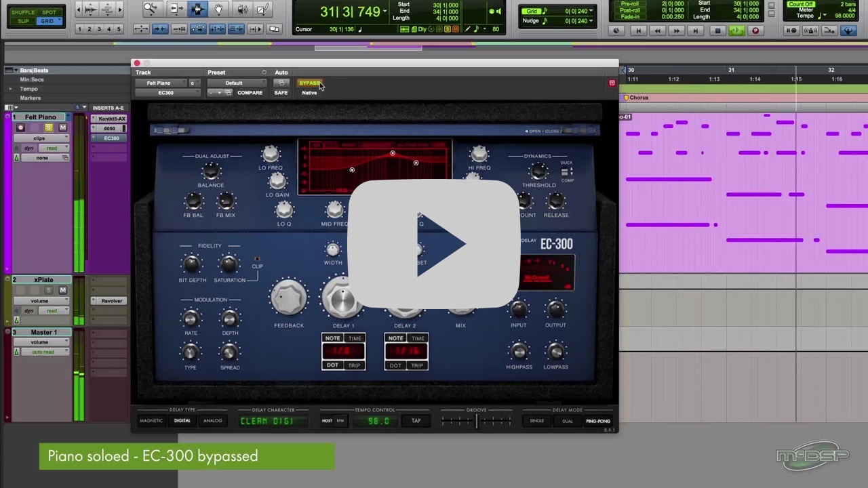The width and height of the screenshot is (868, 488).
Task: Open the Nudge value dropdown arrow
Action: 591,21
